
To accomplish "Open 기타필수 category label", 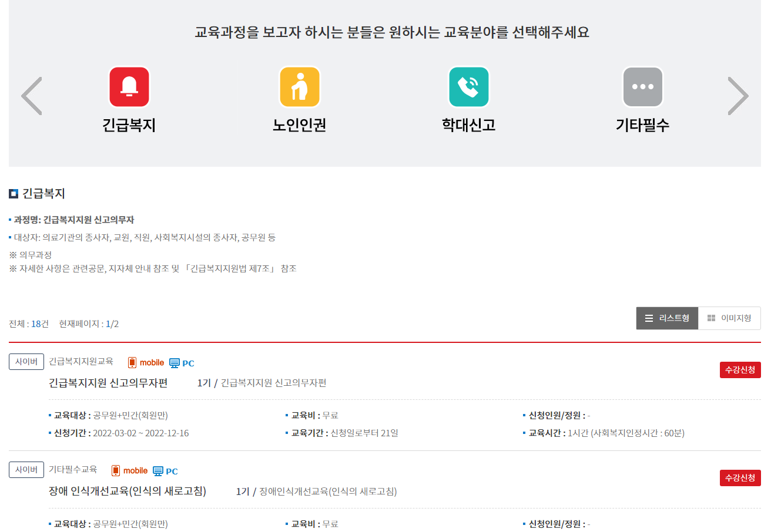I will click(643, 125).
